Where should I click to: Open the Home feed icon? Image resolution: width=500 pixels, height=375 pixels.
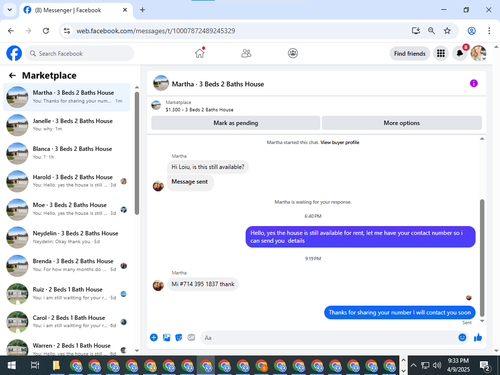(x=200, y=53)
